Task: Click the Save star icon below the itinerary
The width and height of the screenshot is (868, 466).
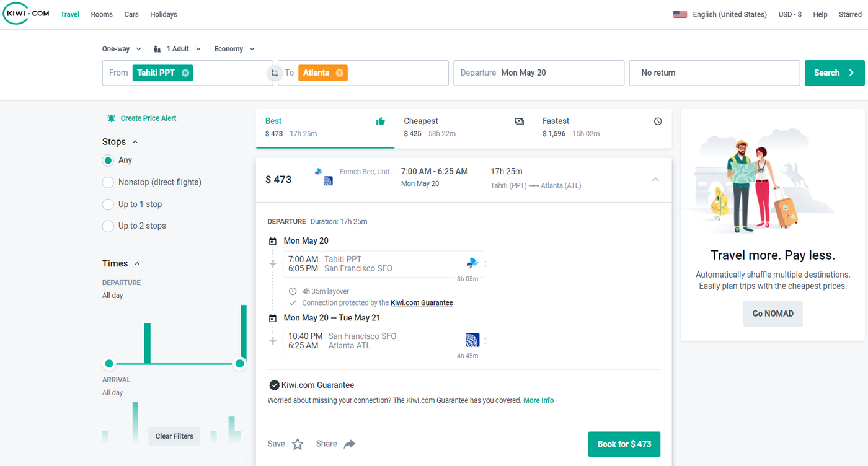Action: [297, 444]
